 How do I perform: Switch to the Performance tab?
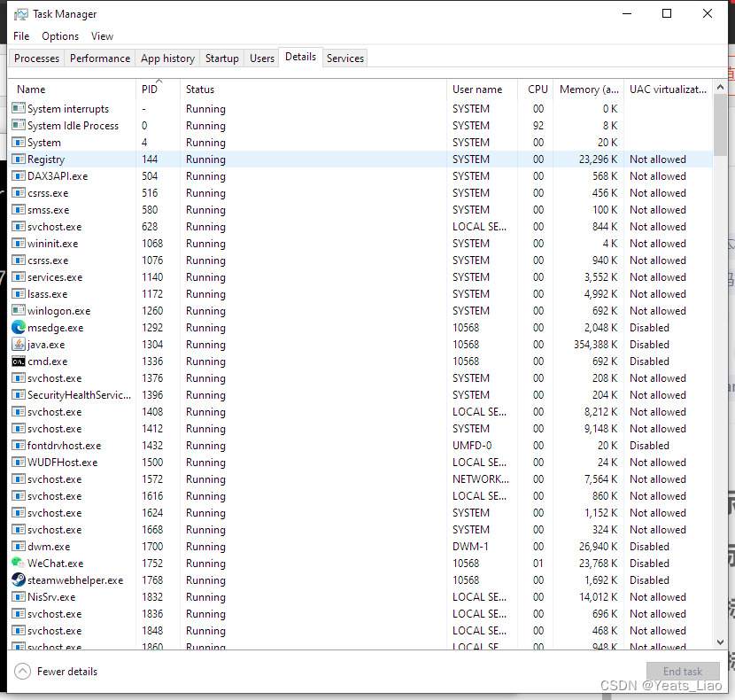tap(99, 58)
